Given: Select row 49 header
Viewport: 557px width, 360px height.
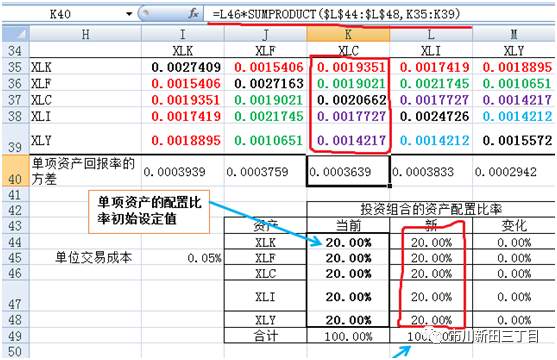Looking at the screenshot, I should pyautogui.click(x=15, y=336).
